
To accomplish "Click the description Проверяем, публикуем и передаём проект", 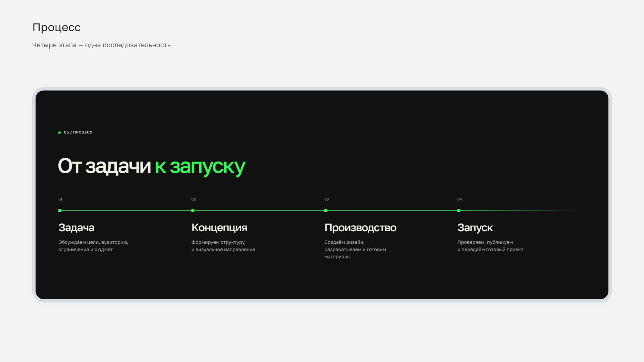I will 490,246.
